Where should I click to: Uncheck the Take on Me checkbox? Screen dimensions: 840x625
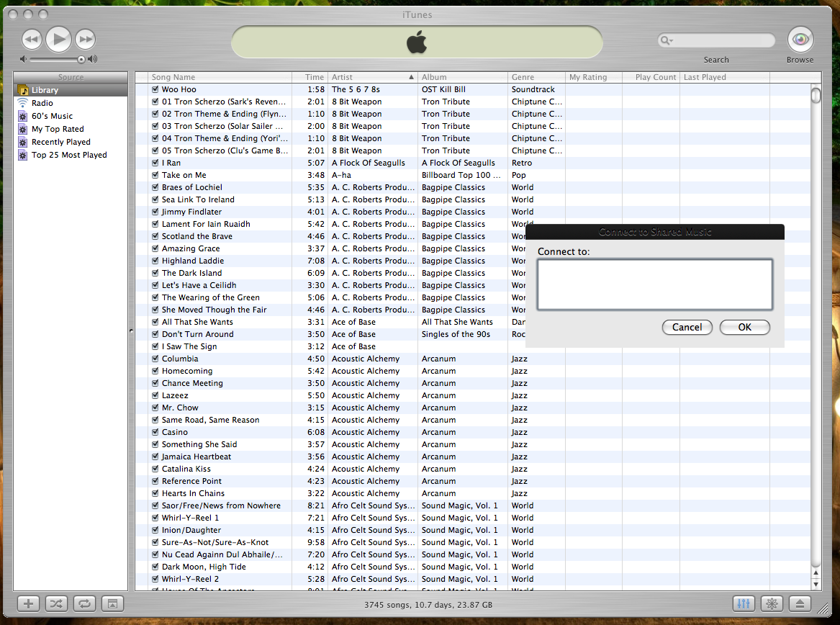coord(155,175)
